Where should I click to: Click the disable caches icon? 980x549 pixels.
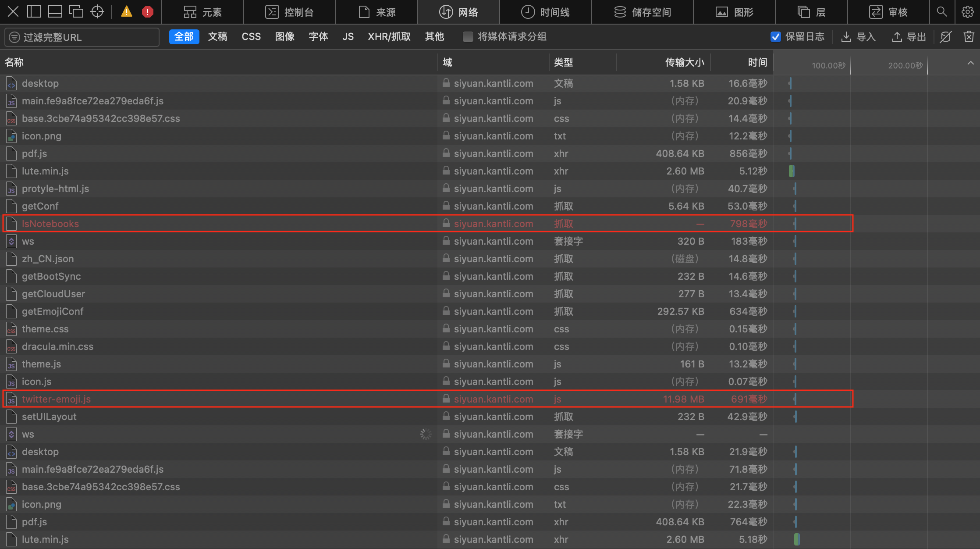pyautogui.click(x=946, y=37)
